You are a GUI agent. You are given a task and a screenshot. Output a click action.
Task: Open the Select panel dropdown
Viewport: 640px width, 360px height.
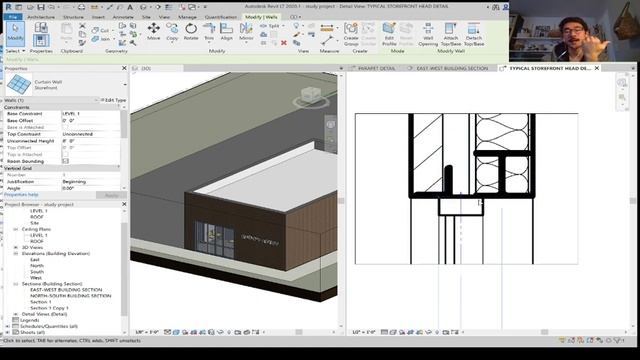click(x=16, y=51)
